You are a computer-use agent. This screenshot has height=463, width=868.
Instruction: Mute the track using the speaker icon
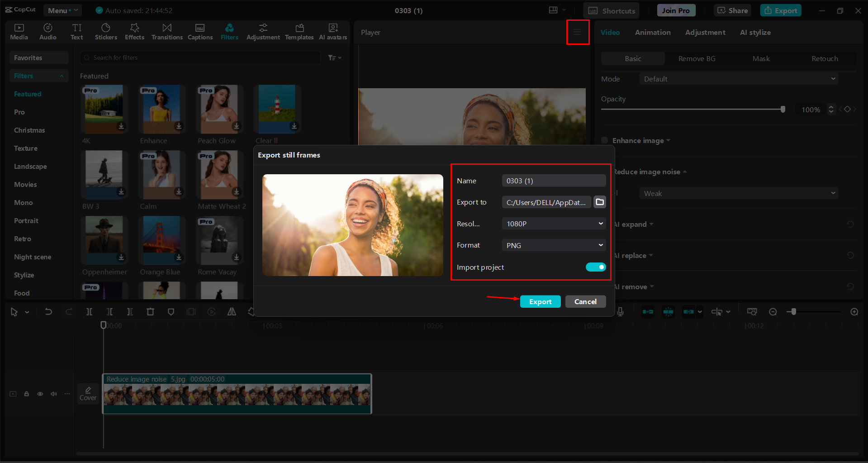click(53, 394)
